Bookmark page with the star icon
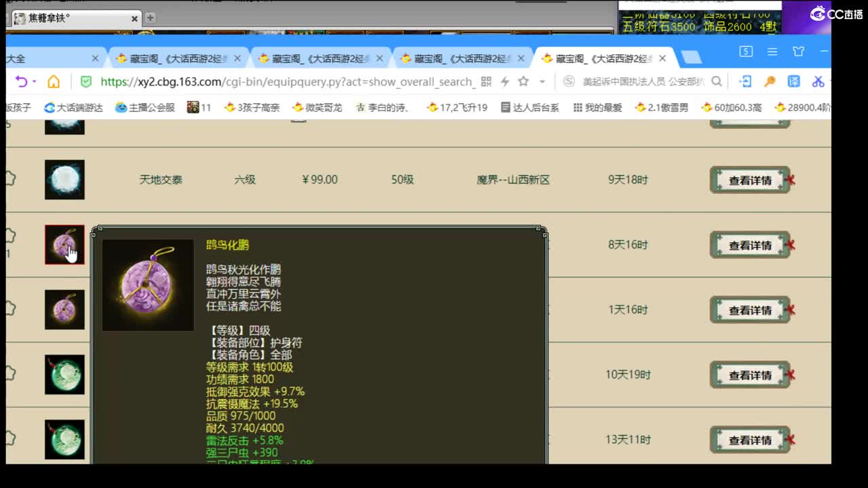The width and height of the screenshot is (868, 488). [523, 81]
